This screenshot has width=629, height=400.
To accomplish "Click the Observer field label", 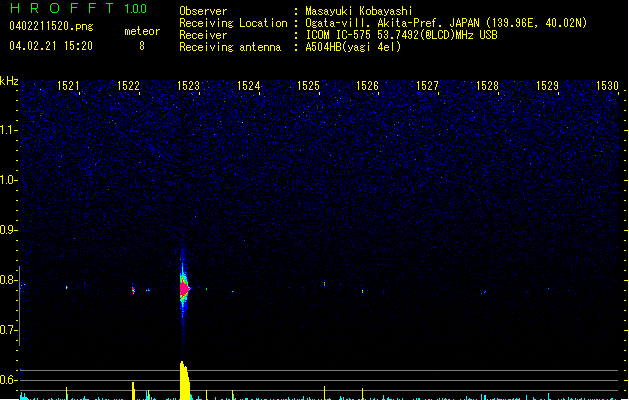I will click(x=203, y=11).
